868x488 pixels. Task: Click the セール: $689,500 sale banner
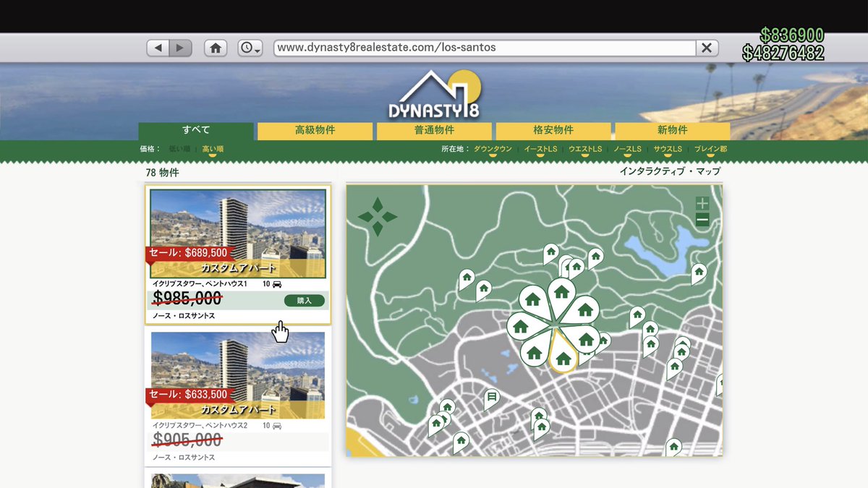tap(188, 253)
